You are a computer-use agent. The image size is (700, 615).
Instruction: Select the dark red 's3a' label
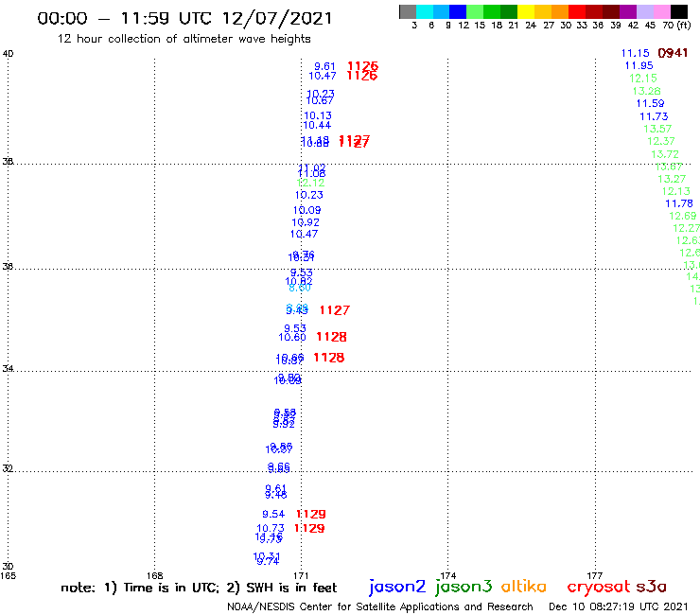(651, 587)
